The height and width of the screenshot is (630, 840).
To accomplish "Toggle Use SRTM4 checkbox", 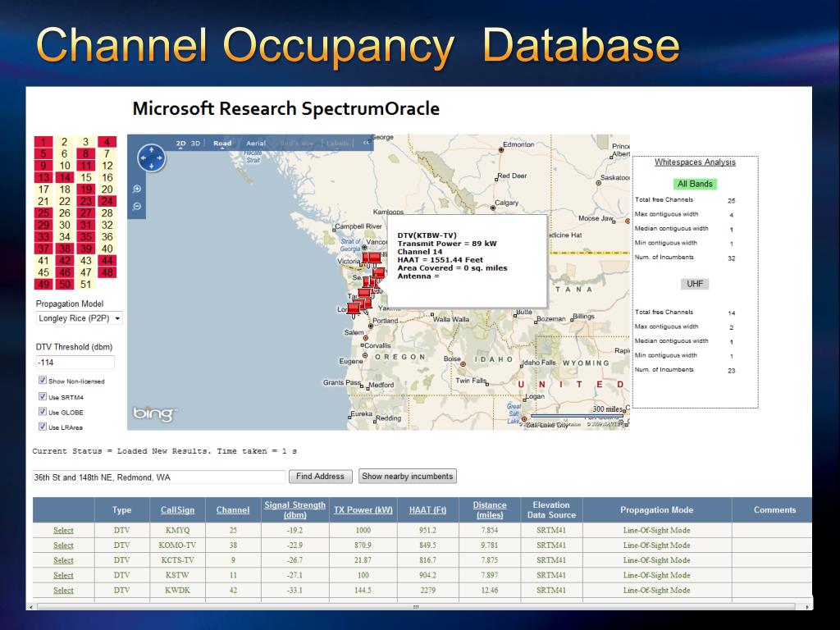I will coord(43,396).
